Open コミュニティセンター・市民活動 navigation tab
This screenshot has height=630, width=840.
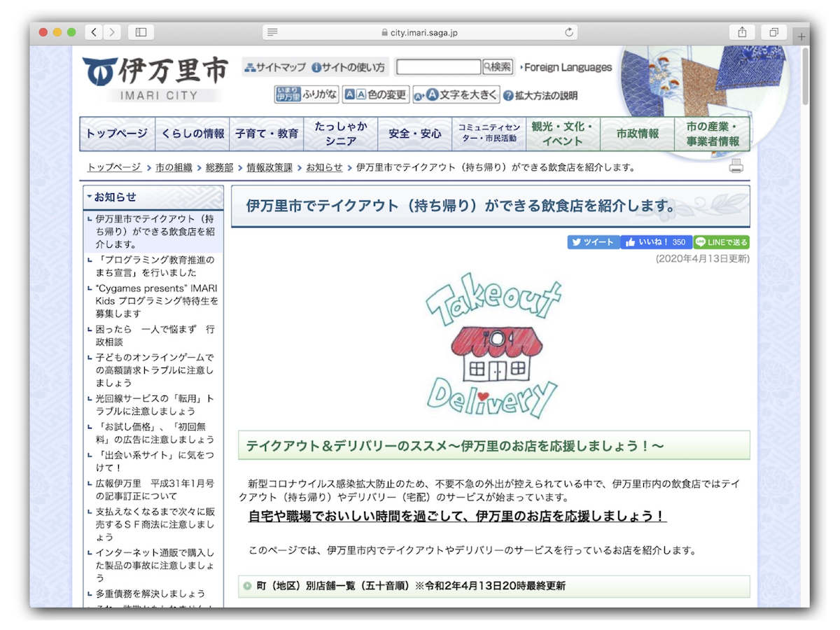pyautogui.click(x=489, y=134)
